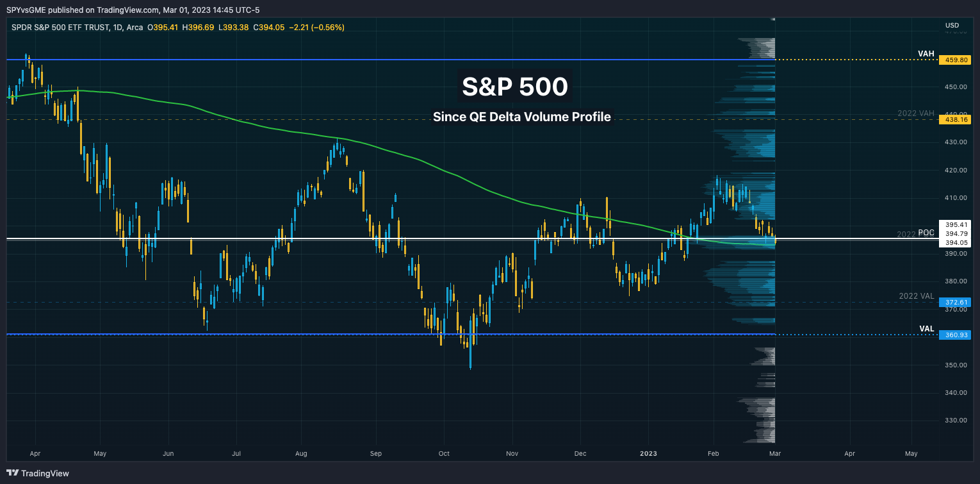Click the 394.79 price label
The image size is (980, 484).
click(x=955, y=233)
